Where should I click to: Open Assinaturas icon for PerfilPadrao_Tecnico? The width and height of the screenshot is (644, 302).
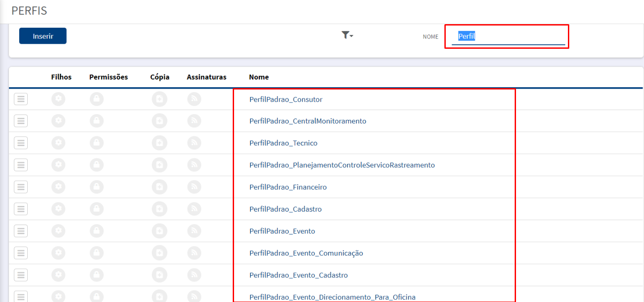click(x=194, y=143)
